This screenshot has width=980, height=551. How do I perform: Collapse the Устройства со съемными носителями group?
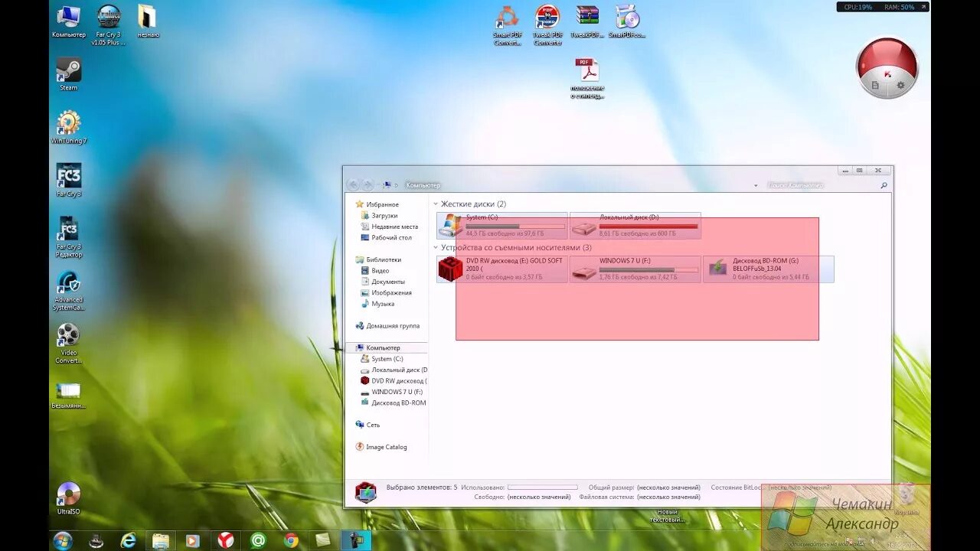click(436, 247)
